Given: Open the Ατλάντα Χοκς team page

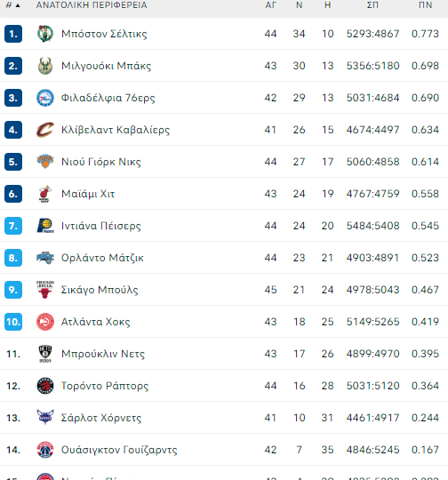Looking at the screenshot, I should pos(95,322).
